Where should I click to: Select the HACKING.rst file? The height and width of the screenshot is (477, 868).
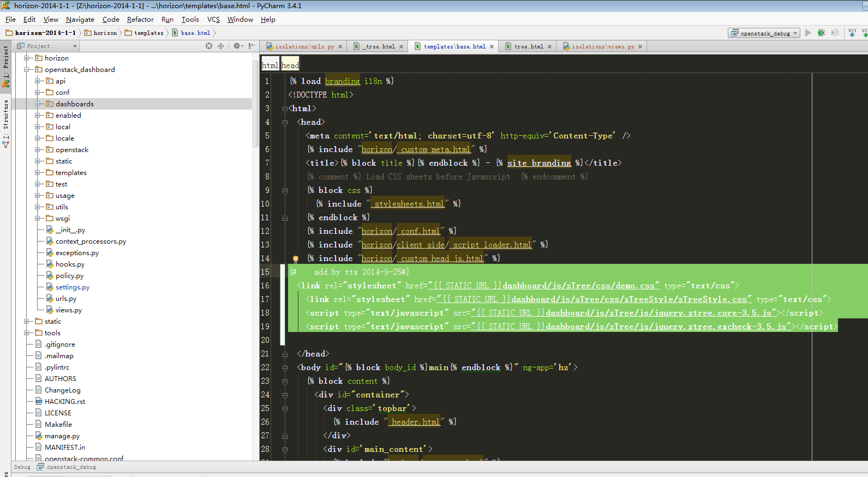64,402
